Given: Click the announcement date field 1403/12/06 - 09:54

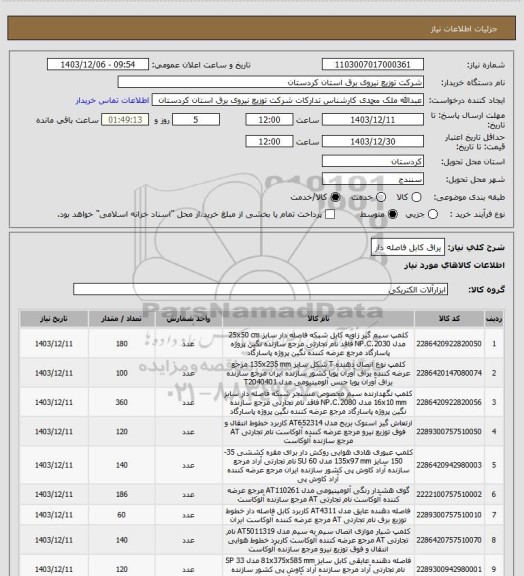Looking at the screenshot, I should point(98,64).
